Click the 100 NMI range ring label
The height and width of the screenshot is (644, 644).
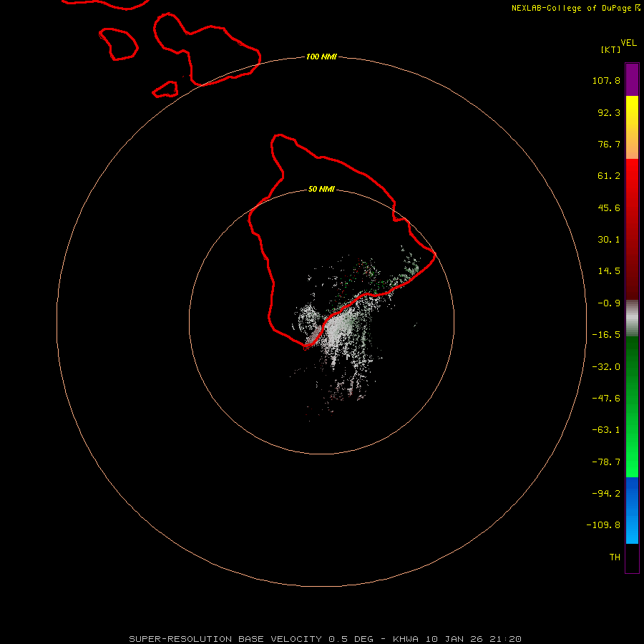click(x=321, y=57)
